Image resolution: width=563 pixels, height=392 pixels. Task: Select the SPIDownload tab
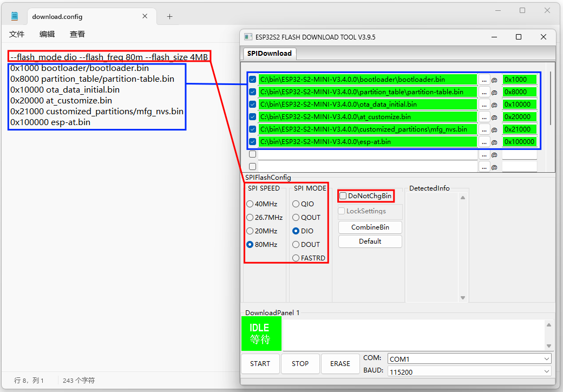(269, 54)
